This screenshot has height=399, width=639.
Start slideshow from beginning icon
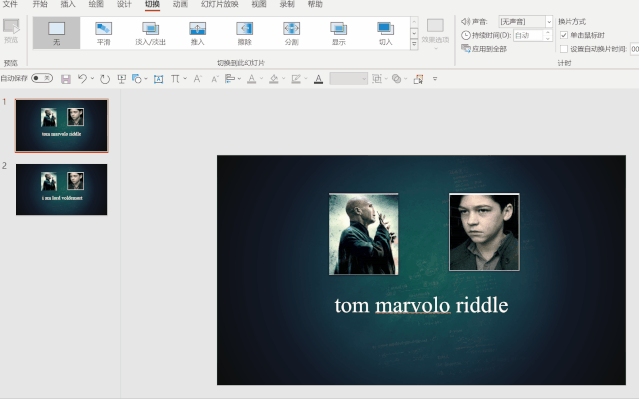point(121,79)
